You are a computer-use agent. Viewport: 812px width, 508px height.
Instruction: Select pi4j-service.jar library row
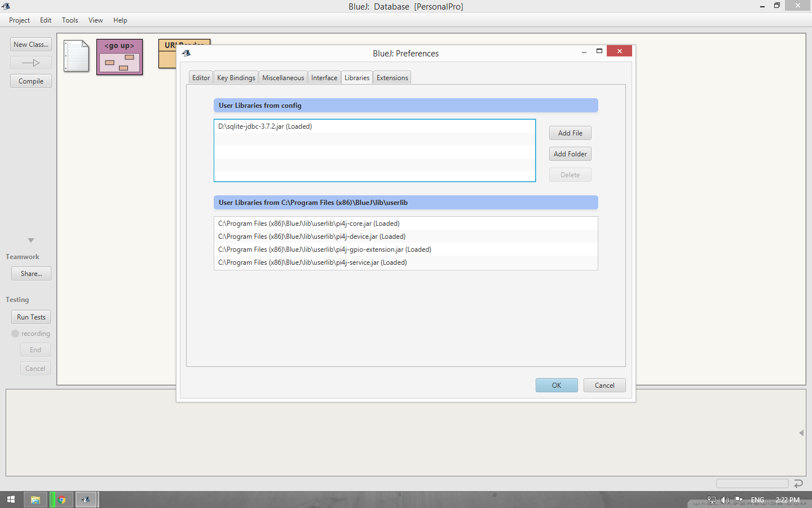pyautogui.click(x=405, y=262)
